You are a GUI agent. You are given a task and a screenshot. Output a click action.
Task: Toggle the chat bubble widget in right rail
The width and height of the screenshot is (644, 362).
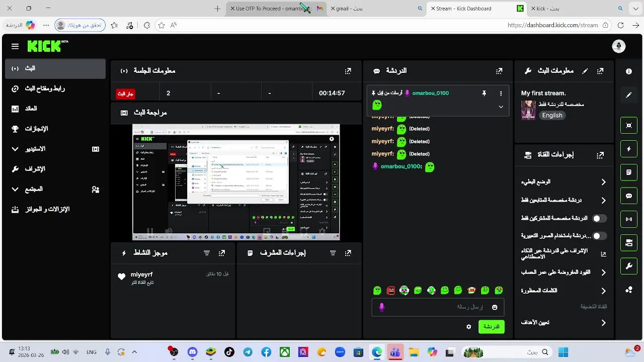coord(629,196)
